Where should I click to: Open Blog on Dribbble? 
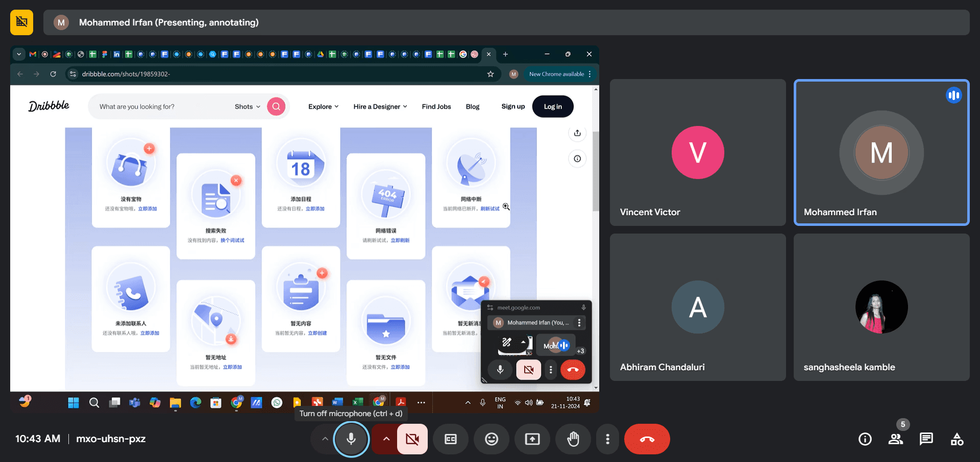pyautogui.click(x=473, y=107)
